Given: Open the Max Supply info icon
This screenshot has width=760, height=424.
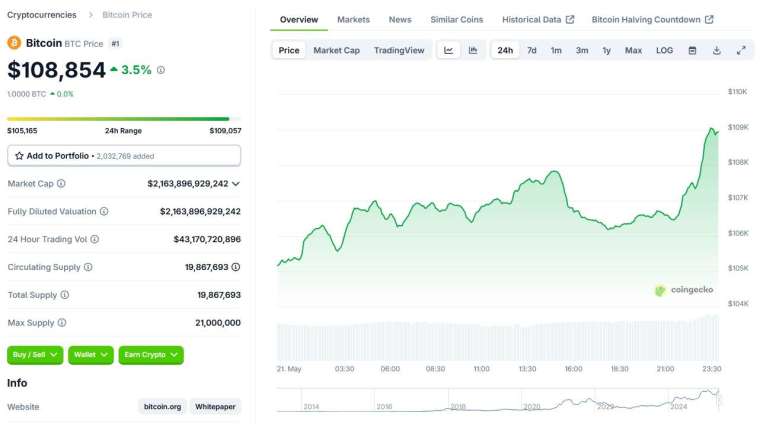Looking at the screenshot, I should (62, 323).
